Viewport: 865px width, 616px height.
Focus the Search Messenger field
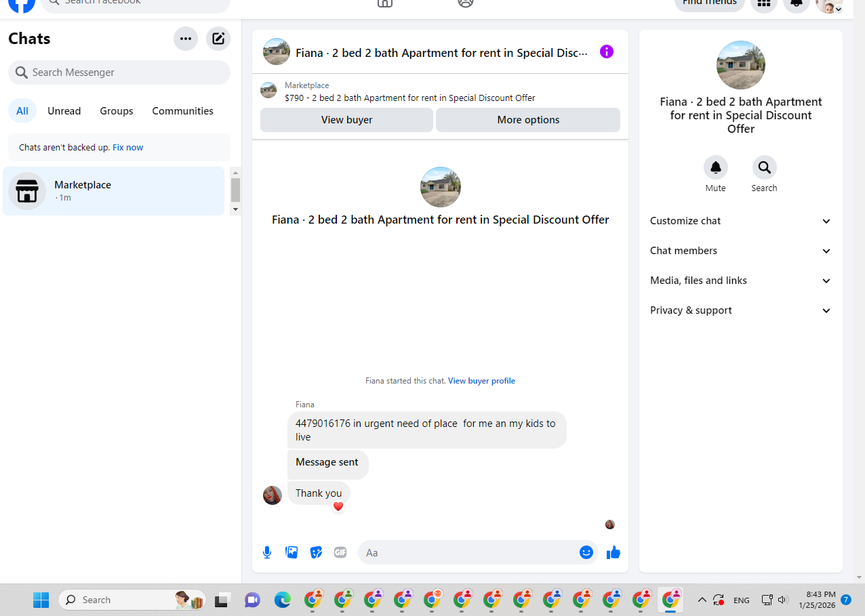point(119,73)
